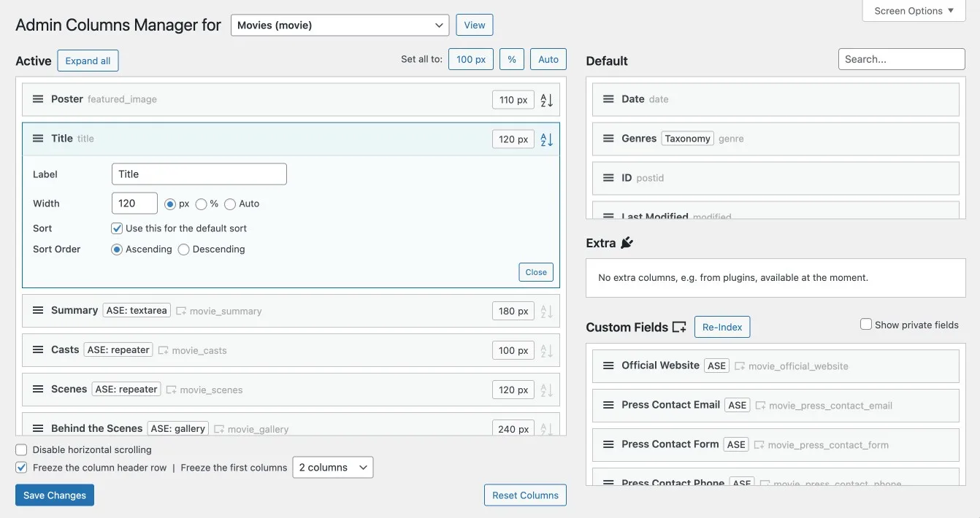Click the drag handle icon for Casts column
980x518 pixels.
(38, 349)
